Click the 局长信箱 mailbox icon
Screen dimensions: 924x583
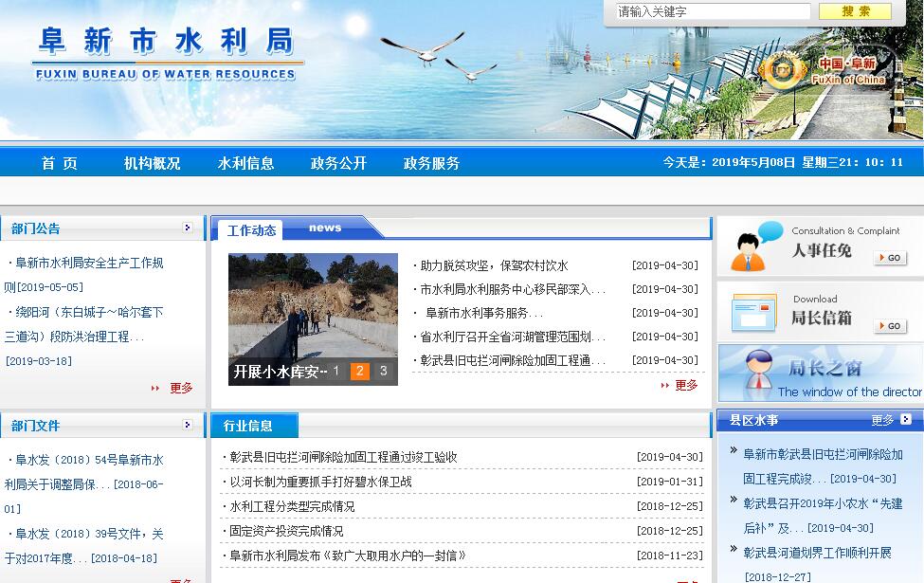[754, 313]
